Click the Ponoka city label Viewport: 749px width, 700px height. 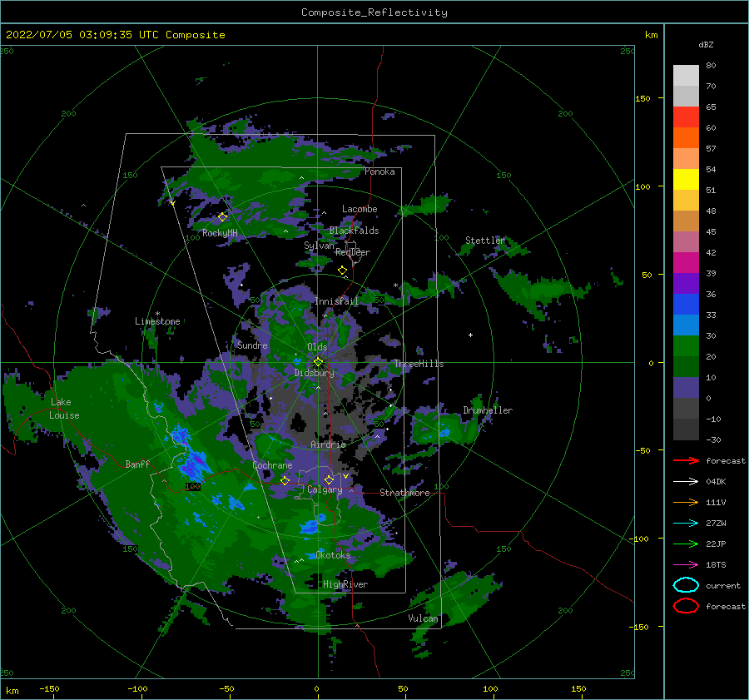click(379, 171)
